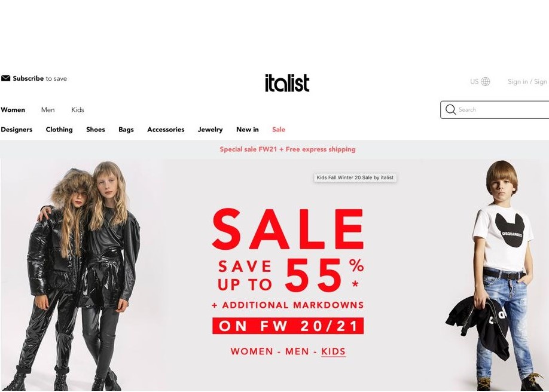Click the Sign in link
This screenshot has height=392, width=549.
click(517, 81)
